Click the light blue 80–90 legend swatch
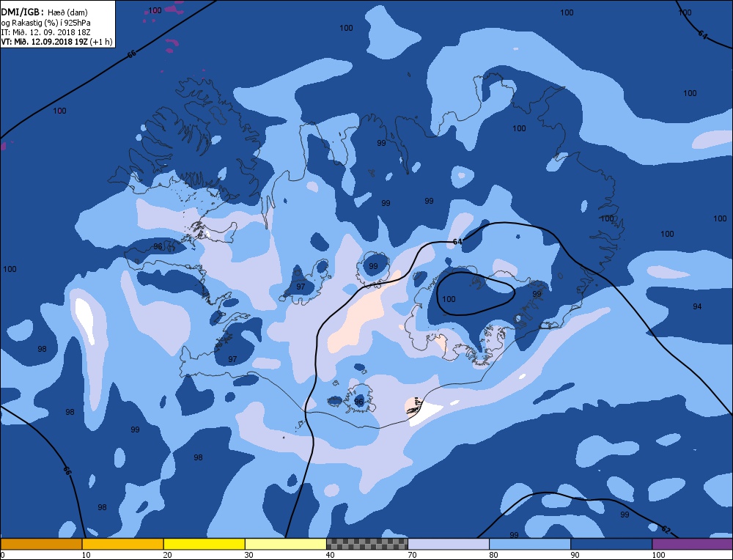The width and height of the screenshot is (733, 560). (x=530, y=544)
